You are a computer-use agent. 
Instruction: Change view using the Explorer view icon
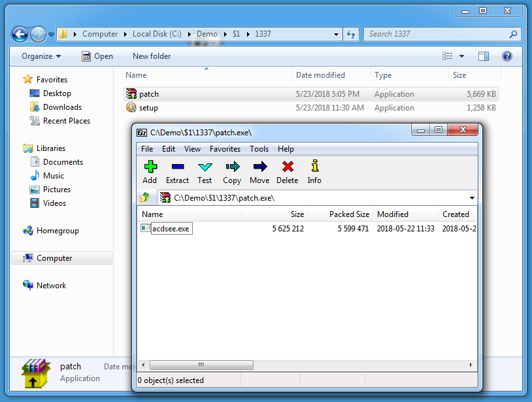[448, 56]
